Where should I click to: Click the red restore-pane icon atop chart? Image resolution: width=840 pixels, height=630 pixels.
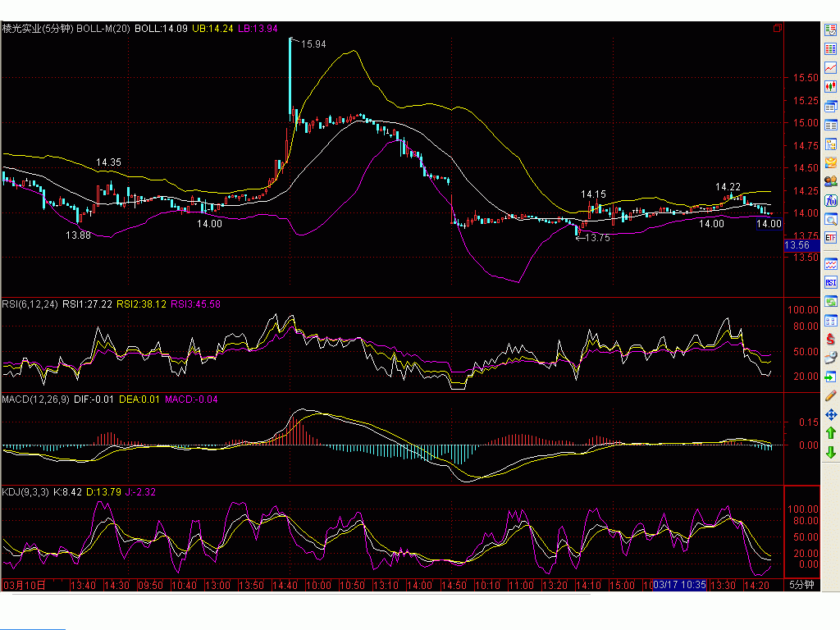click(778, 28)
